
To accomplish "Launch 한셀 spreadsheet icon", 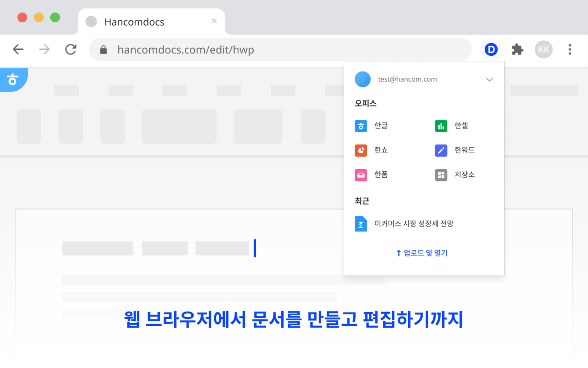I will [441, 126].
